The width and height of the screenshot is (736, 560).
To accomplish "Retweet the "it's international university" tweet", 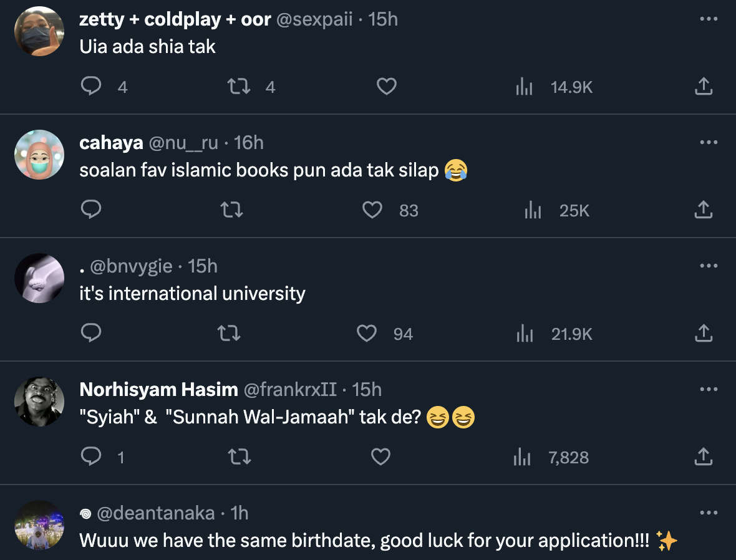I will (232, 334).
